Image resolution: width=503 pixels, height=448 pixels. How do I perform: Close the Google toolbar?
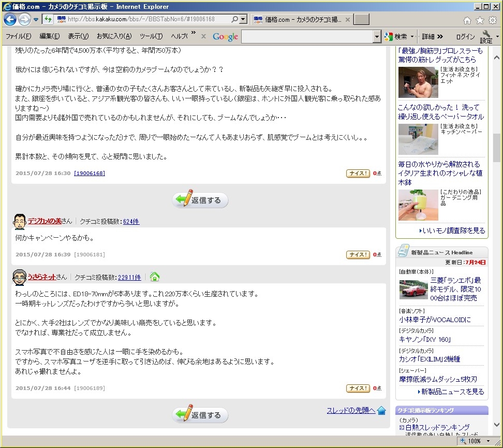(203, 36)
